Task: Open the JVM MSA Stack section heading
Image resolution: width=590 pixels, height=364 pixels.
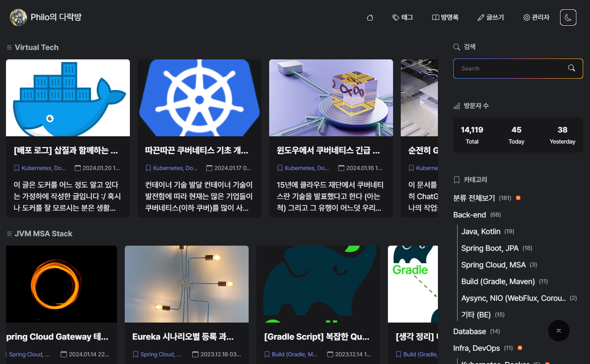Action: pos(44,234)
